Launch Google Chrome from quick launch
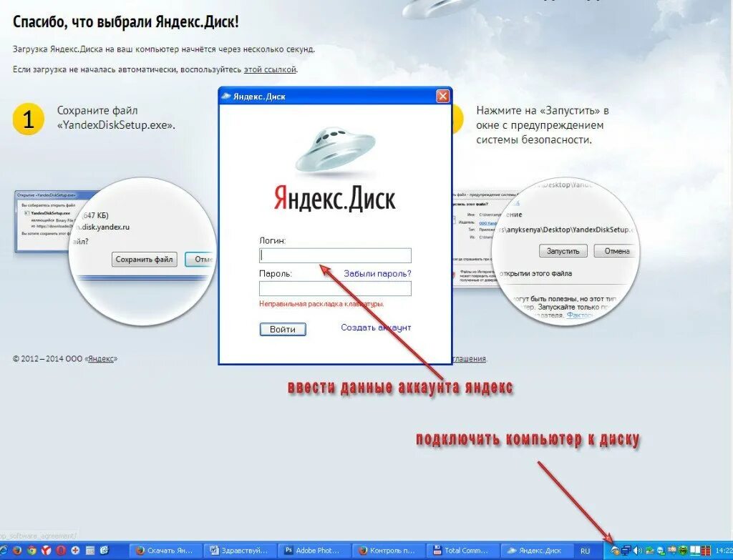Screen dimensions: 733x560 click(31, 550)
